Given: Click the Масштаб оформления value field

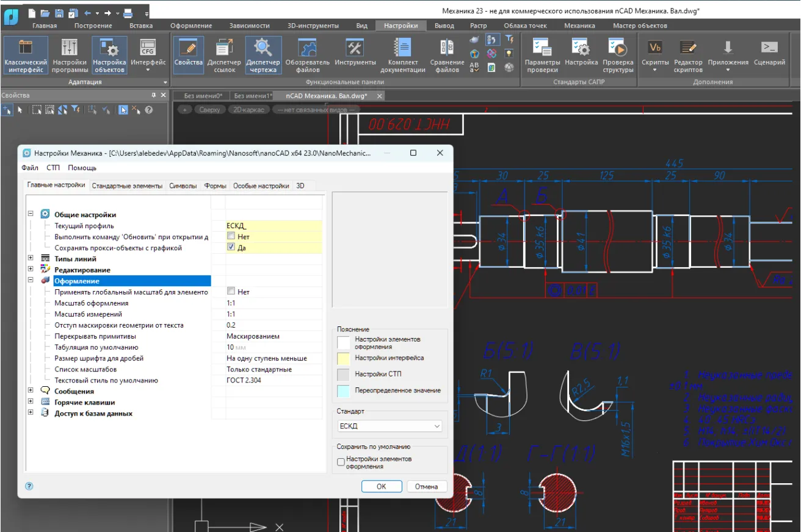Looking at the screenshot, I should click(272, 303).
